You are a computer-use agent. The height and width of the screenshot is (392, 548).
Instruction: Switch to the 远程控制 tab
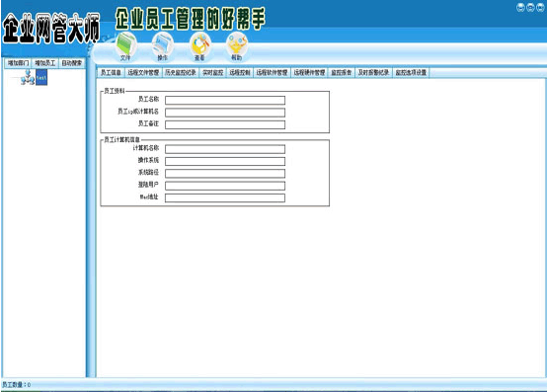240,72
